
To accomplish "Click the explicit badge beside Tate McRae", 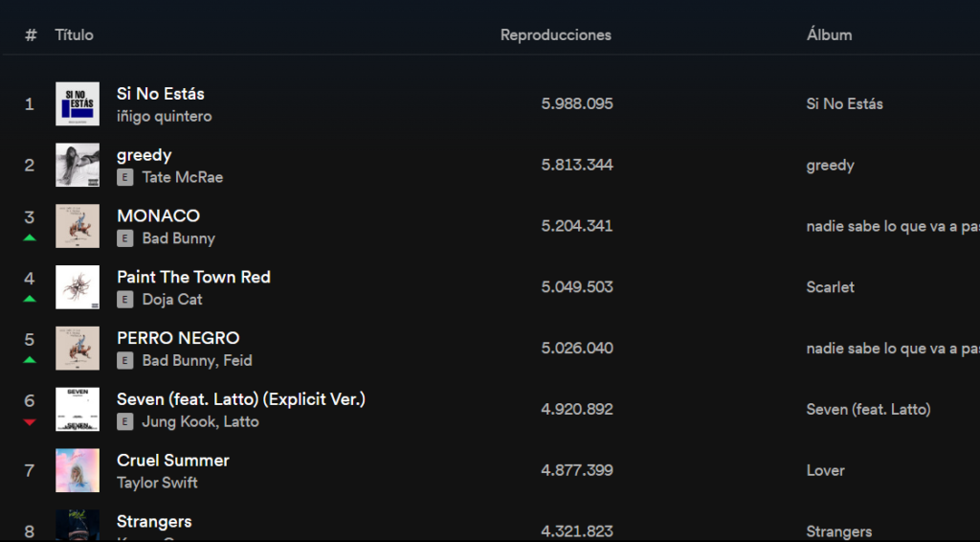I will [x=125, y=177].
